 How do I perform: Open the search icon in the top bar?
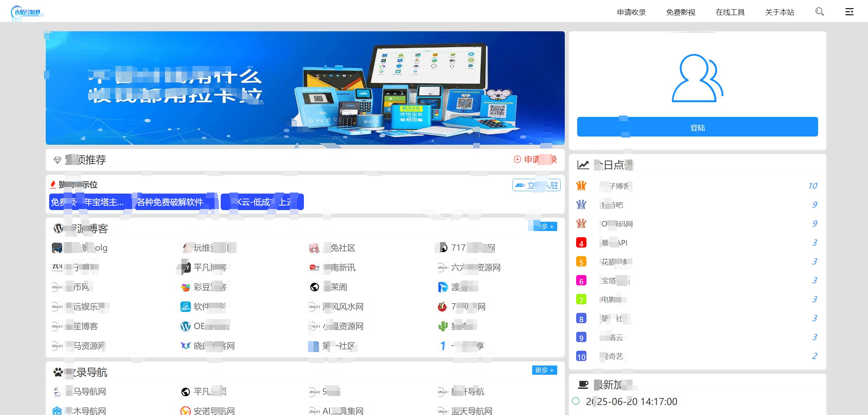tap(820, 11)
